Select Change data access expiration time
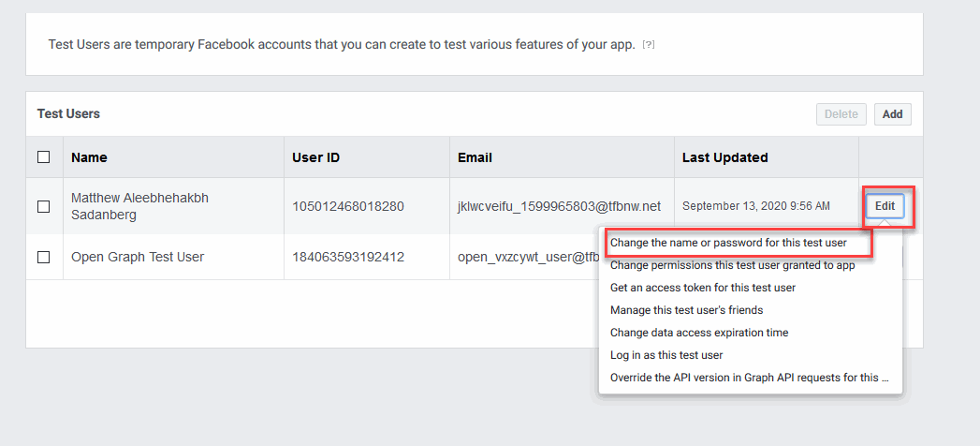This screenshot has height=446, width=980. coord(699,333)
